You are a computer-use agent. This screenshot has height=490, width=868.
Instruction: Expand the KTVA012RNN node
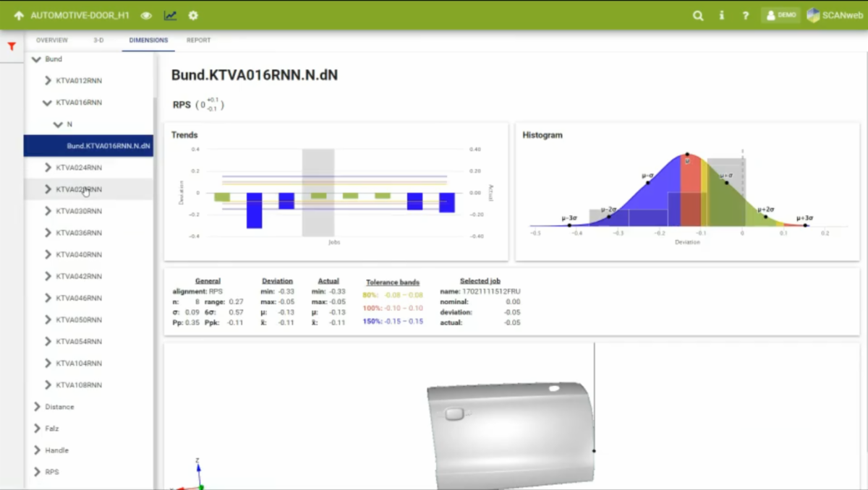(x=48, y=81)
